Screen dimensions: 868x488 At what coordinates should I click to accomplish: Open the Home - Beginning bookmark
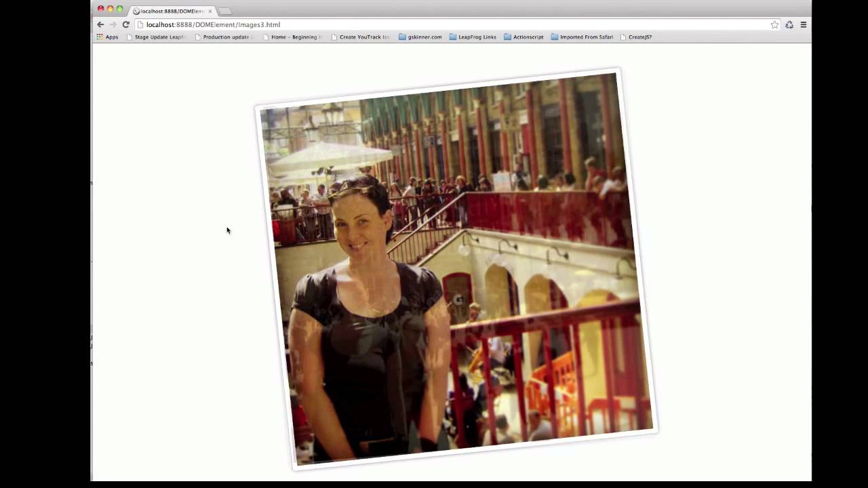click(x=292, y=37)
